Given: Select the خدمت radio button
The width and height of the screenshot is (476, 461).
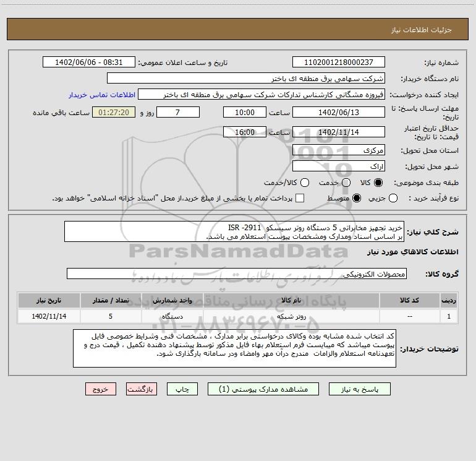Looking at the screenshot, I should (x=346, y=183).
